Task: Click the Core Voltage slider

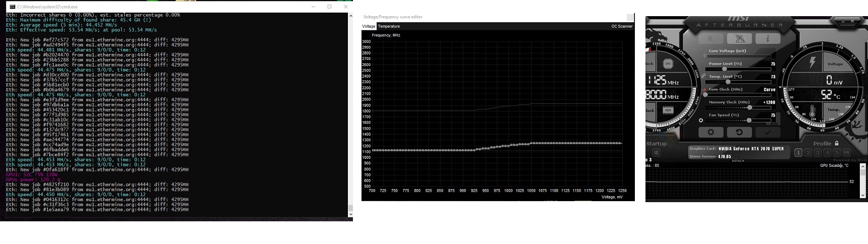Action: point(738,56)
